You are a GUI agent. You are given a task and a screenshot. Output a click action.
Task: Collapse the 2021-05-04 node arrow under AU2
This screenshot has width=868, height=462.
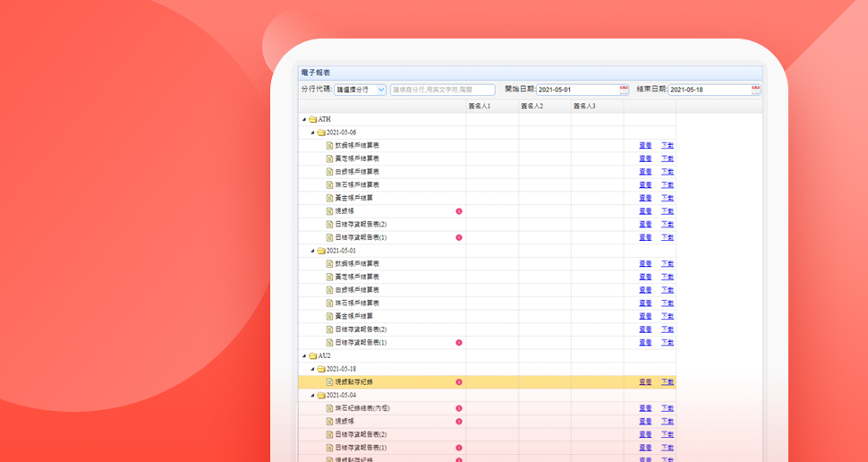(x=313, y=396)
